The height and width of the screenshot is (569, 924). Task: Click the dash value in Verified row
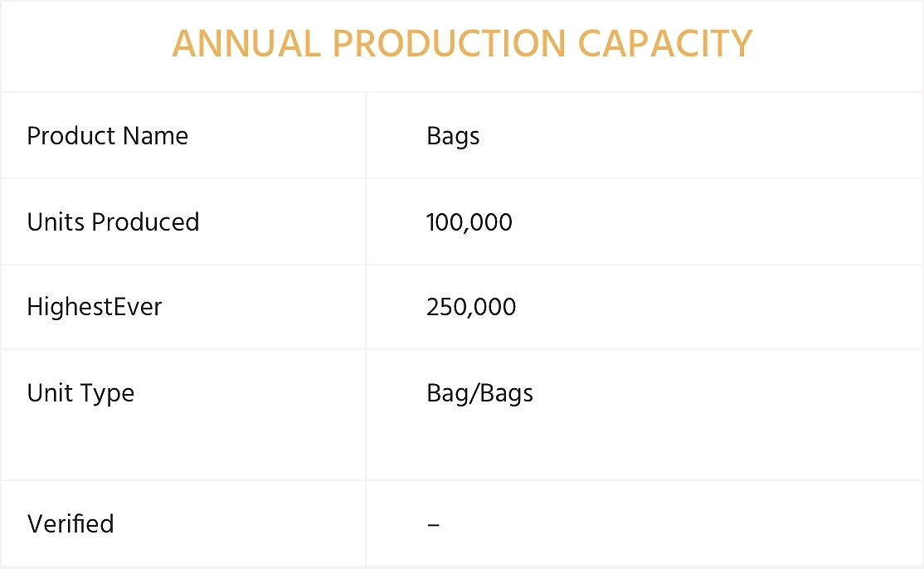click(x=433, y=524)
